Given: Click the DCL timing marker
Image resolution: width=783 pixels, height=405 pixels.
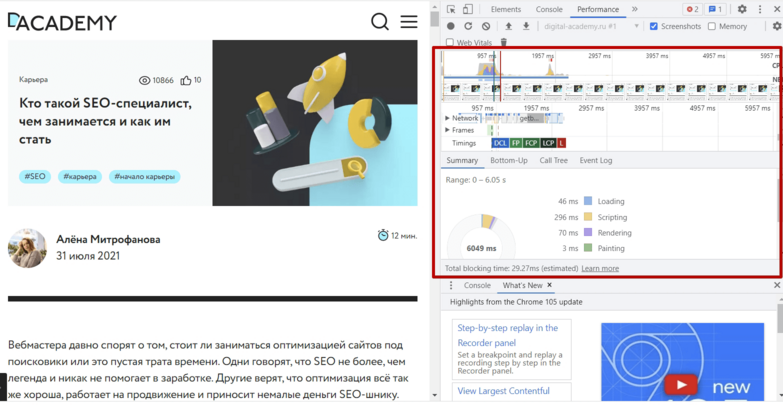Looking at the screenshot, I should tap(500, 143).
